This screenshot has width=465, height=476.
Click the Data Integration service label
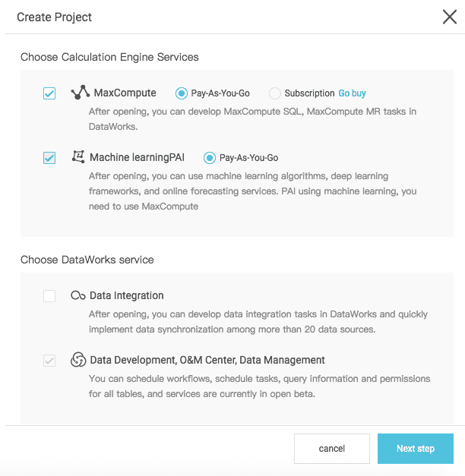pos(126,296)
